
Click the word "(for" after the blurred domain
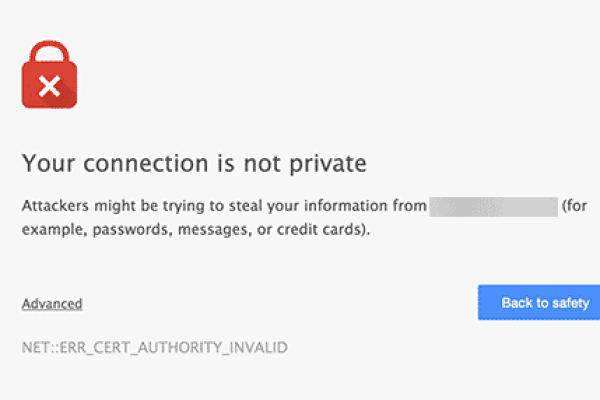(x=574, y=207)
